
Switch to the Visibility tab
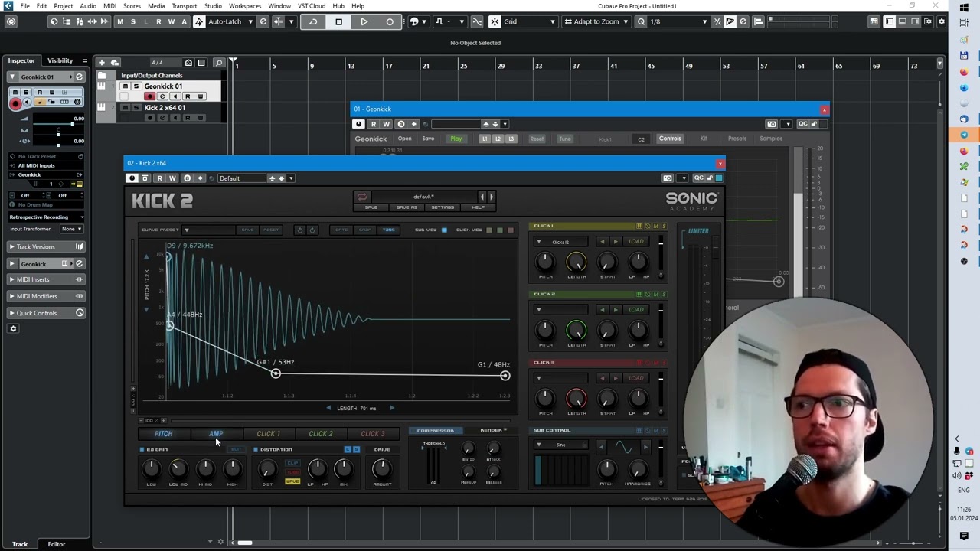pyautogui.click(x=60, y=60)
